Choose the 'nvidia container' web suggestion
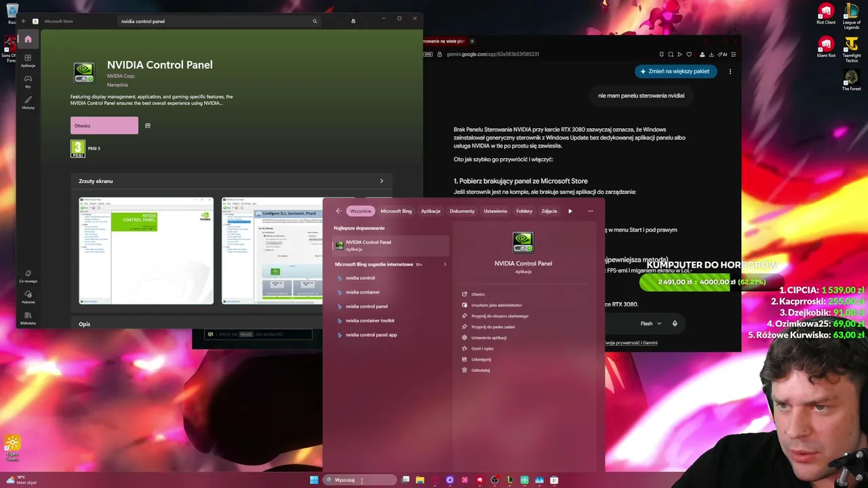Image resolution: width=868 pixels, height=488 pixels. pyautogui.click(x=363, y=292)
